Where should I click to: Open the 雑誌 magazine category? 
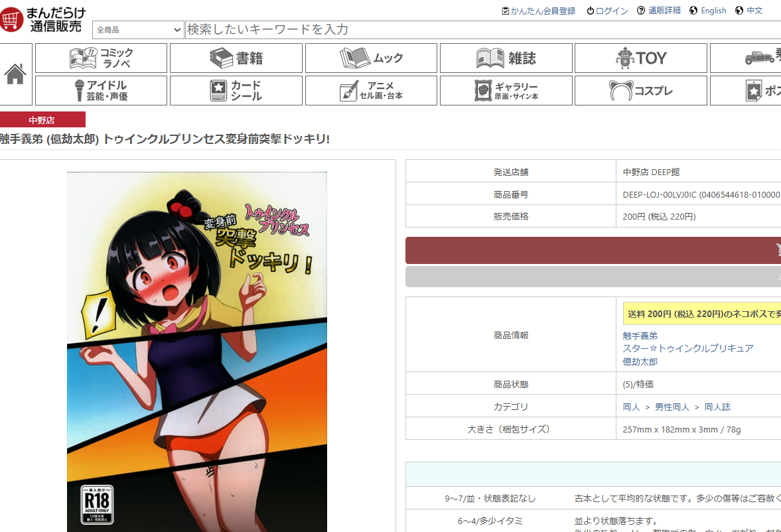[506, 58]
